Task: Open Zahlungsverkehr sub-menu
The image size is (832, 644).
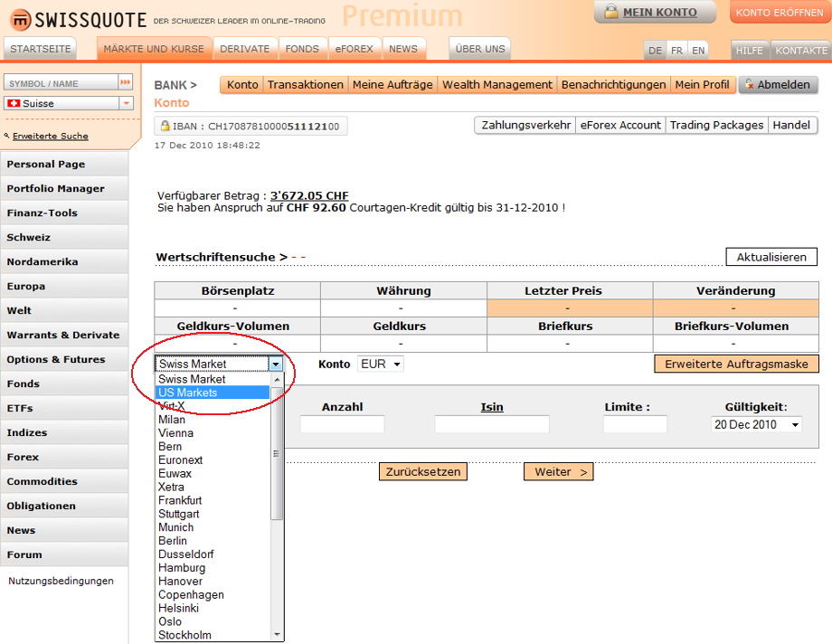Action: click(x=525, y=126)
